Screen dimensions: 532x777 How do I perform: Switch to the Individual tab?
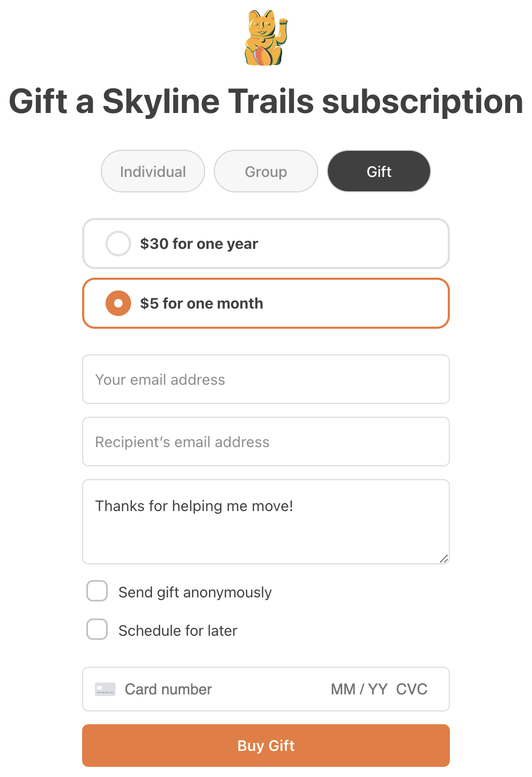[x=152, y=171]
